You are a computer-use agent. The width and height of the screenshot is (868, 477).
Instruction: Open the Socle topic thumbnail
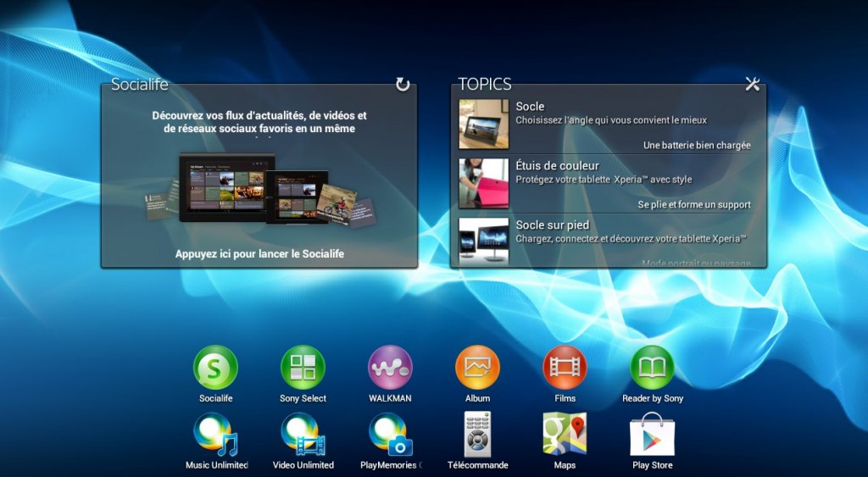(x=483, y=124)
